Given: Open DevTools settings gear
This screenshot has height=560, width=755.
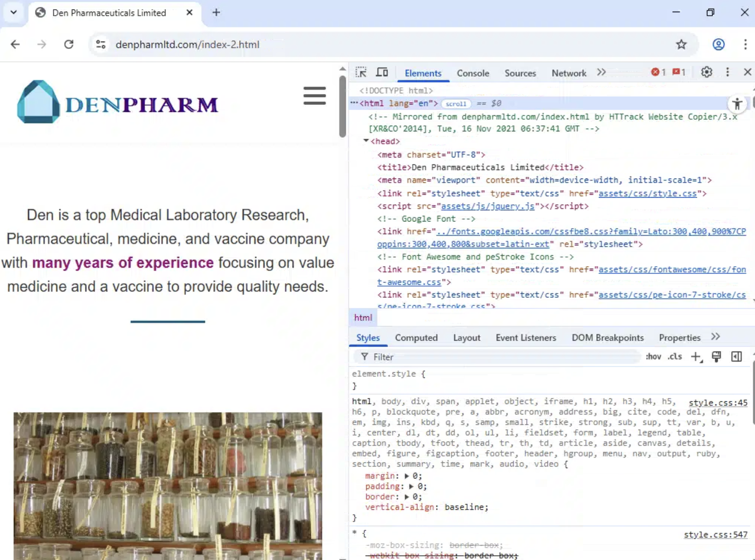Looking at the screenshot, I should coord(706,72).
